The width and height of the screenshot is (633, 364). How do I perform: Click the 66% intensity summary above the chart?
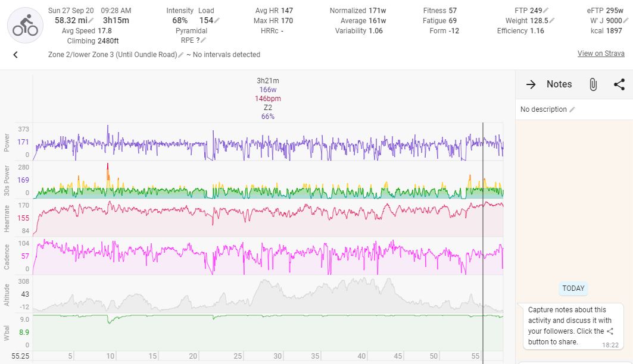[268, 117]
